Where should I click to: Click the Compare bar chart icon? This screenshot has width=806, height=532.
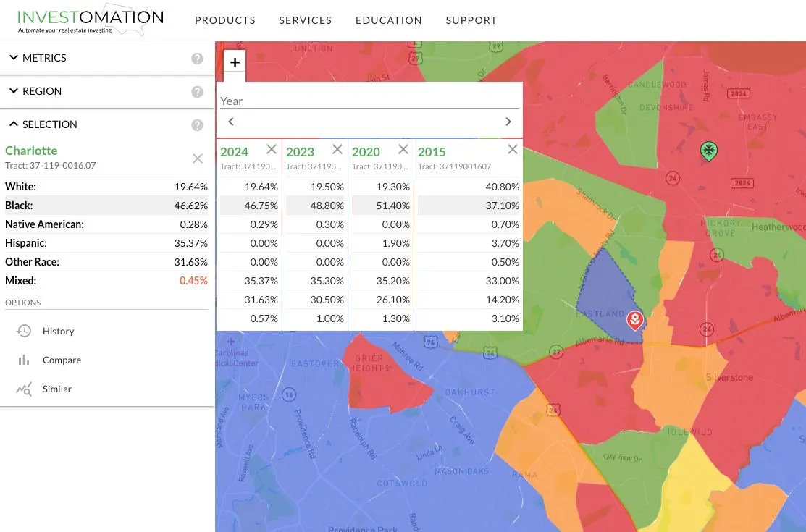tap(24, 360)
